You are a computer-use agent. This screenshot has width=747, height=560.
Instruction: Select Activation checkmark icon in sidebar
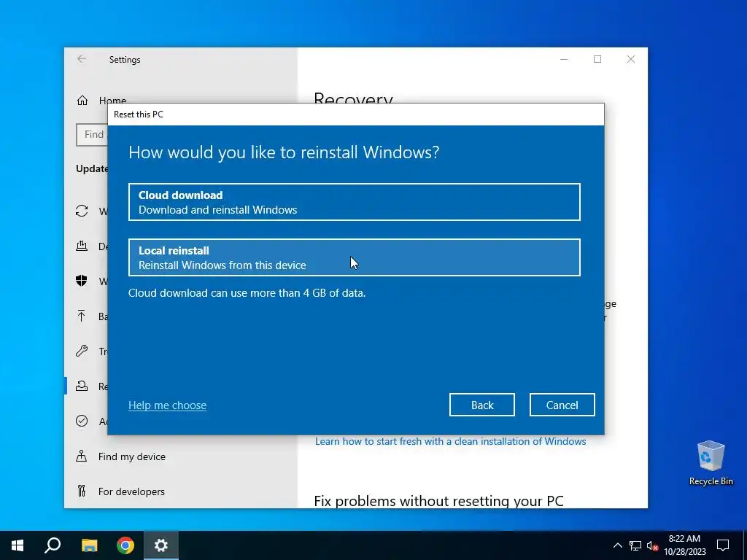[x=82, y=421]
